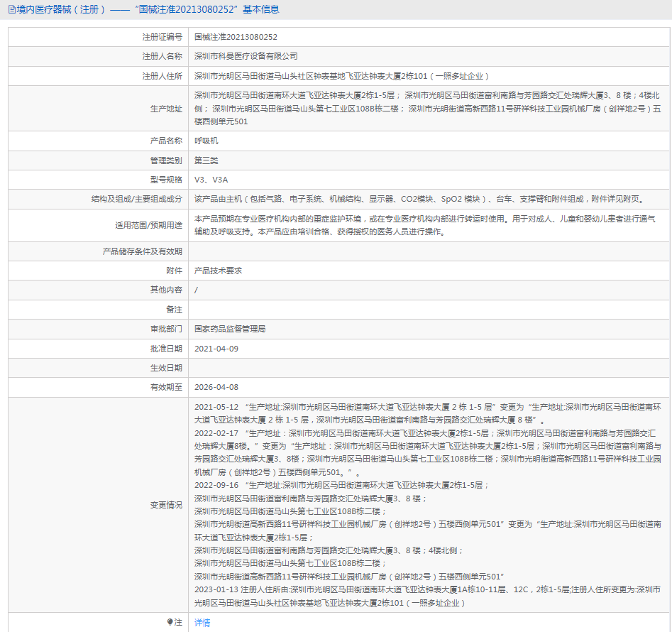Click the approving department 国家药品监督管理局
Viewport: 672px width, 632px height.
tap(230, 329)
